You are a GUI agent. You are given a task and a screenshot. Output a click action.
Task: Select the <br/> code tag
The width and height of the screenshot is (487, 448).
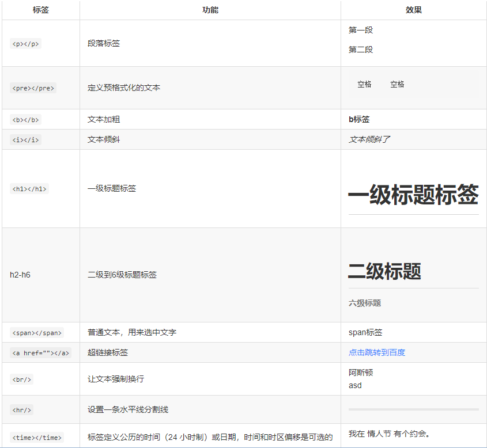click(22, 379)
